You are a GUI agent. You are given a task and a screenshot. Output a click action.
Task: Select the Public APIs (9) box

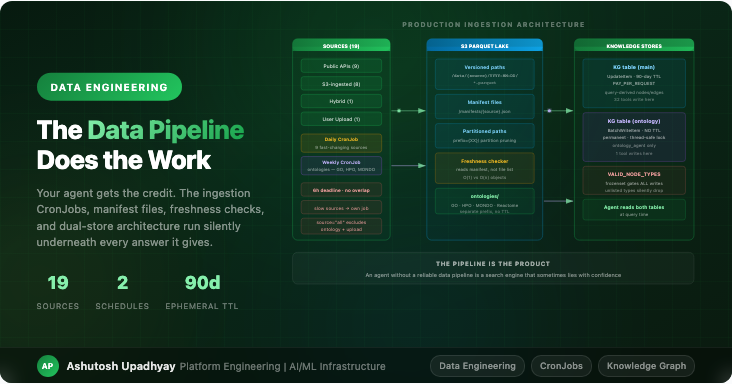tap(341, 66)
